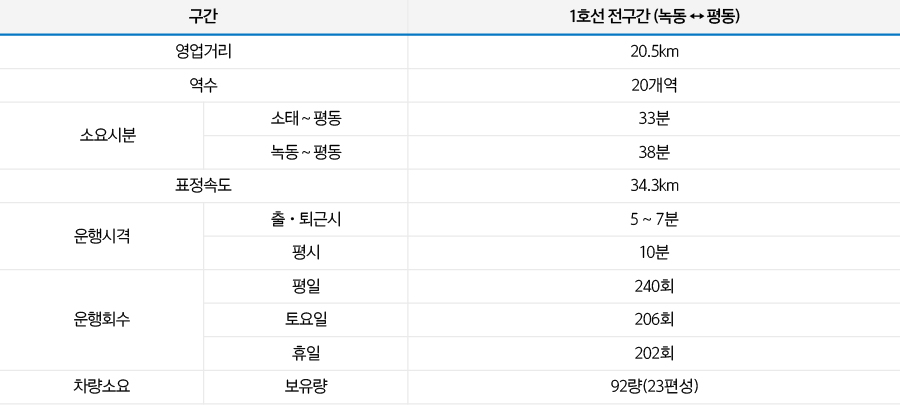The height and width of the screenshot is (405, 900).
Task: Select the 소태 ~ 평동 sub-row label
Action: (306, 119)
